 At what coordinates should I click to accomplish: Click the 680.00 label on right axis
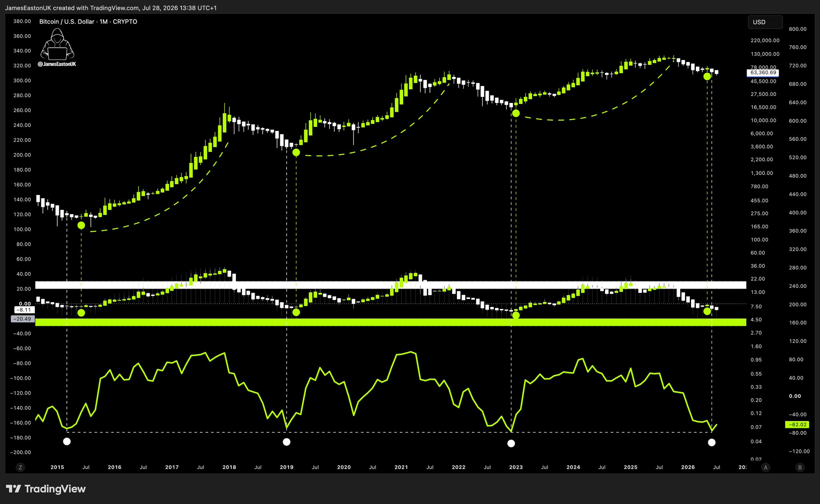click(798, 84)
